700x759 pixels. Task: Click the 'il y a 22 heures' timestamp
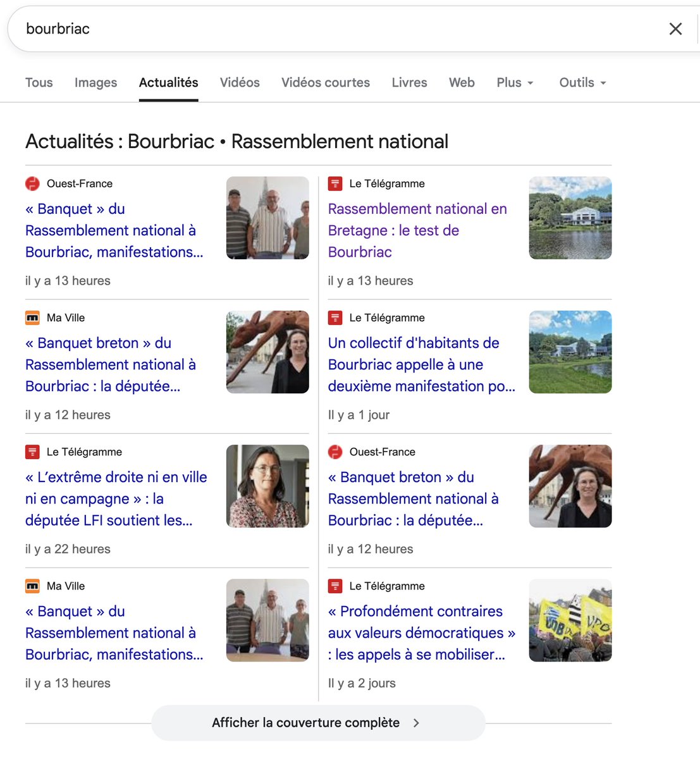click(68, 549)
